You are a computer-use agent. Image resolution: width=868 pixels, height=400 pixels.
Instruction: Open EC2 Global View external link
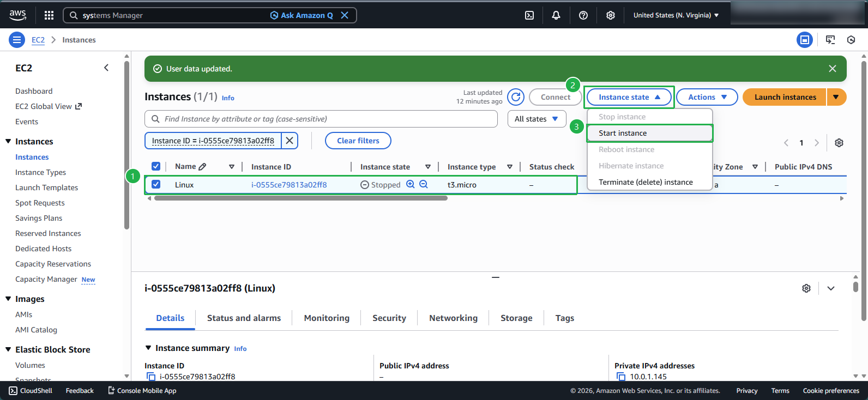coord(48,106)
